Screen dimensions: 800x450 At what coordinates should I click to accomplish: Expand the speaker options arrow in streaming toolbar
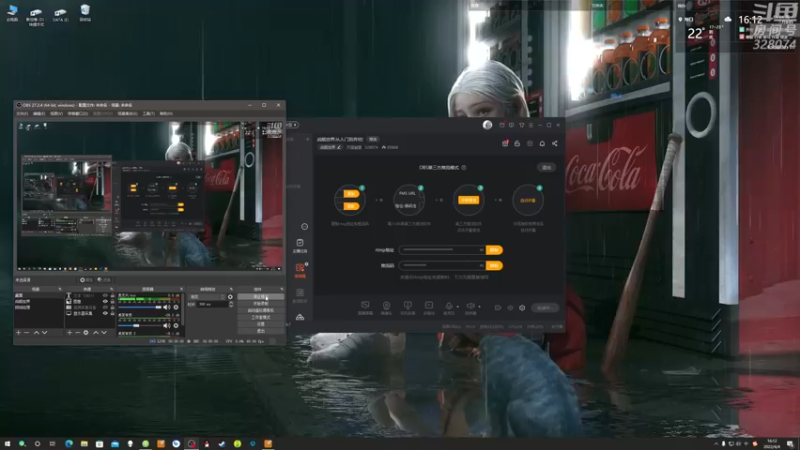pos(479,307)
